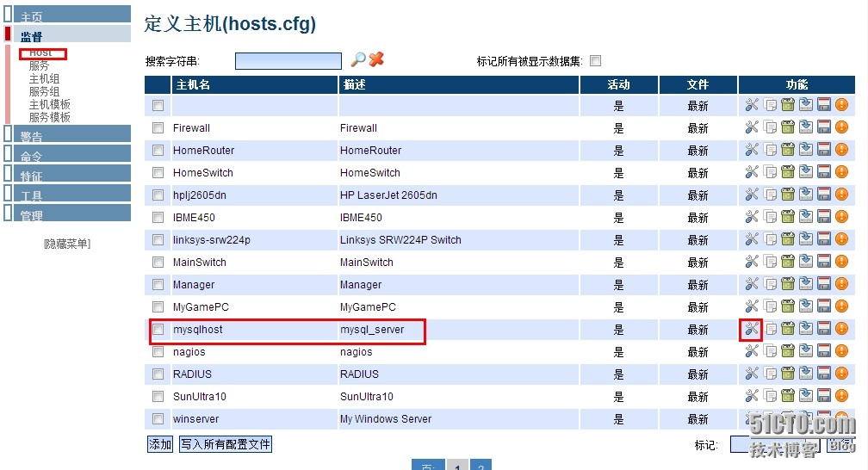This screenshot has width=868, height=470.
Task: Check the MainSwitch row checkbox
Action: pos(158,262)
